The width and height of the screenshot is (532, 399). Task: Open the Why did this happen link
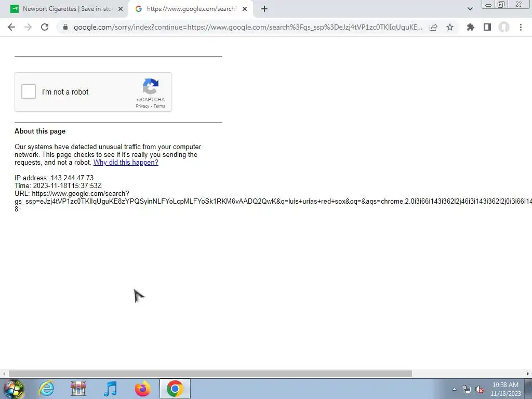click(126, 162)
